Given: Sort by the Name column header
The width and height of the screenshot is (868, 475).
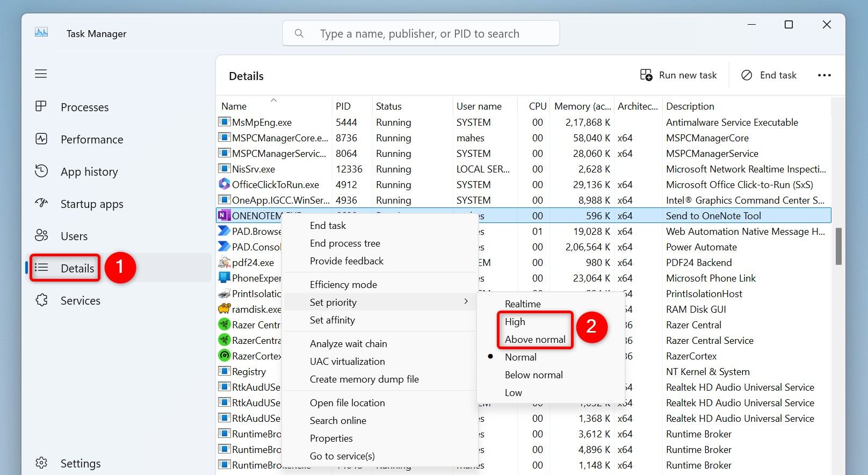Looking at the screenshot, I should (234, 106).
